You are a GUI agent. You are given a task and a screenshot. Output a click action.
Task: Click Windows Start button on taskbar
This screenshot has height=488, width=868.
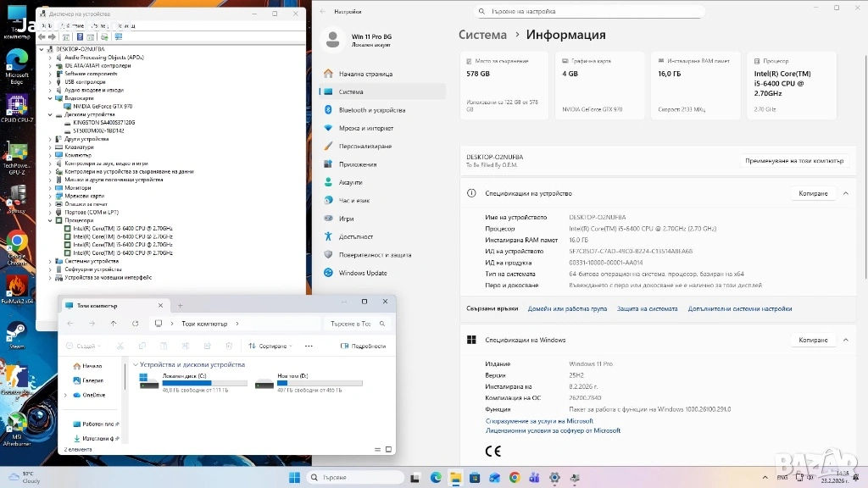coord(294,478)
